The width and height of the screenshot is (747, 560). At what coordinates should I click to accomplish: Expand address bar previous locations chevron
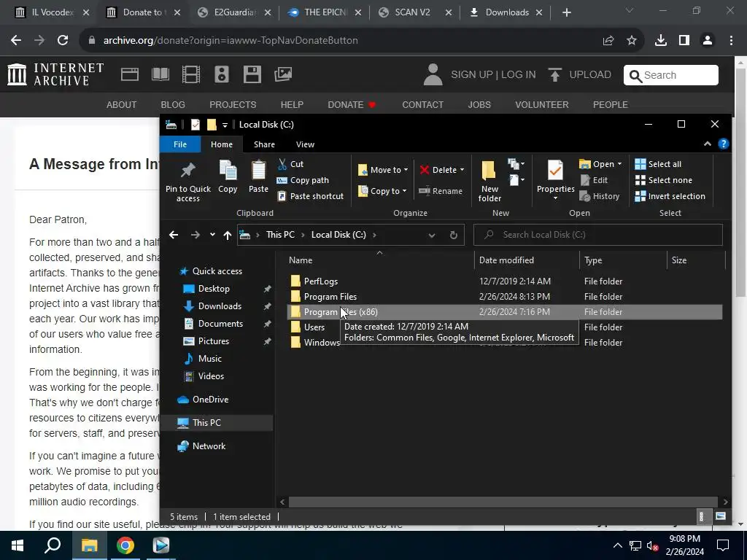(x=432, y=235)
